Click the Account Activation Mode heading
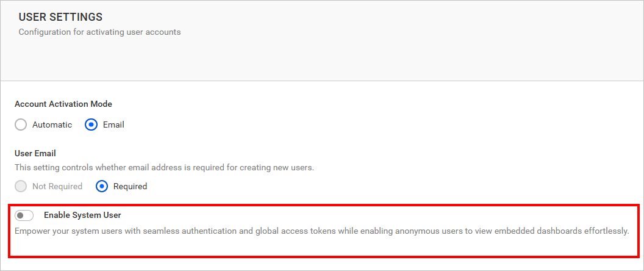Image resolution: width=644 pixels, height=271 pixels. point(63,104)
